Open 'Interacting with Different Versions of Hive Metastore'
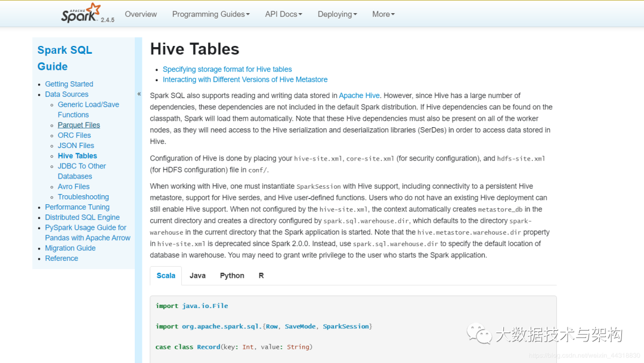The height and width of the screenshot is (363, 644). coord(245,79)
